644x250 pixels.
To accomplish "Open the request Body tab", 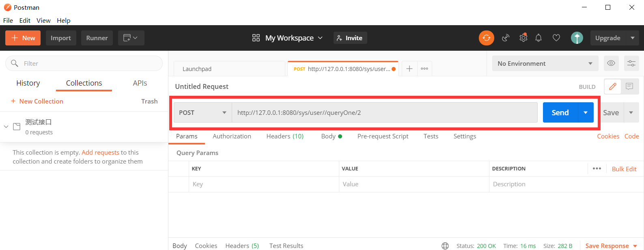I will click(x=331, y=136).
